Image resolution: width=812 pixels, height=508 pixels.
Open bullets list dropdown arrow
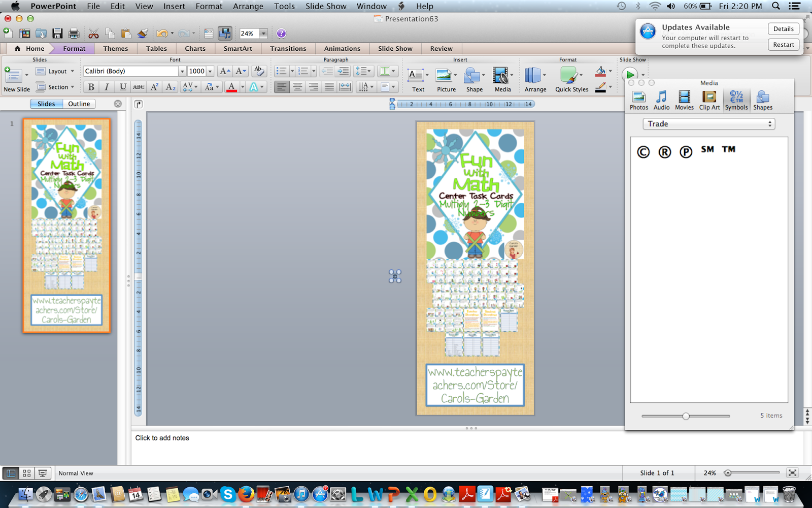click(292, 71)
